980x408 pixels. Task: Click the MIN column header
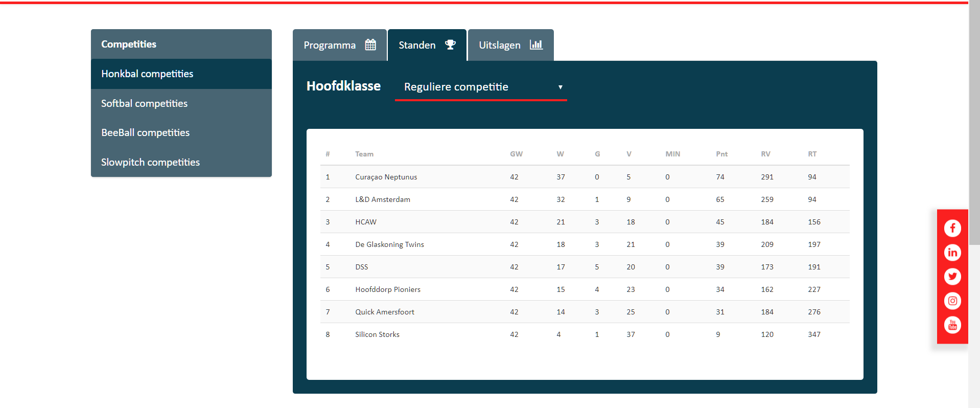pos(672,154)
